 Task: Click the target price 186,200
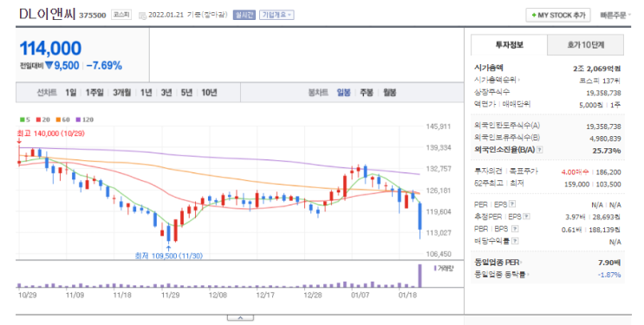pyautogui.click(x=608, y=172)
